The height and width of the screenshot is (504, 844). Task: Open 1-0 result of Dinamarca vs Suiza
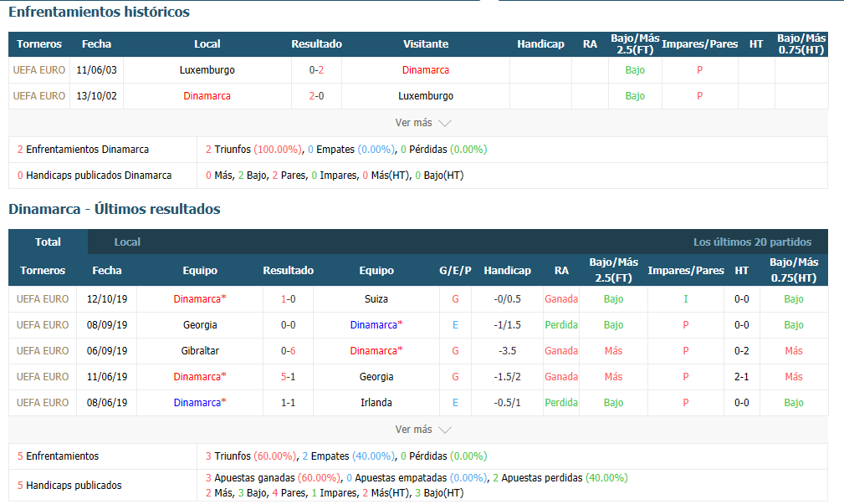[x=288, y=299]
